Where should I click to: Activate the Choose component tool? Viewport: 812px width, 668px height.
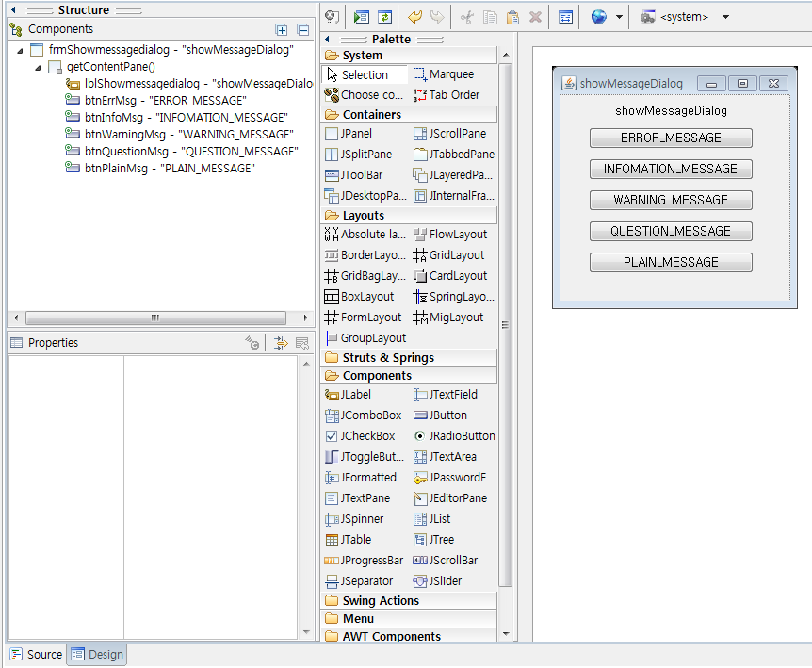pos(365,94)
